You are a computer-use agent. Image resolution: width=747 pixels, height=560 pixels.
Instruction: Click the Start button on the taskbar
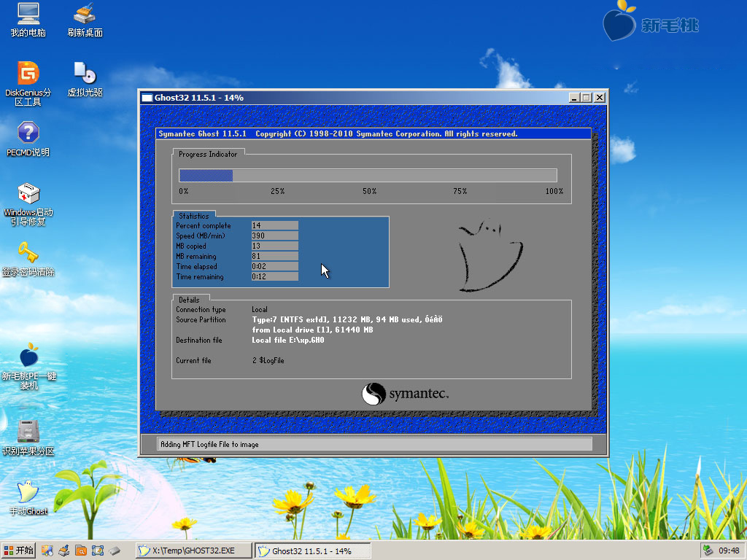(x=18, y=551)
